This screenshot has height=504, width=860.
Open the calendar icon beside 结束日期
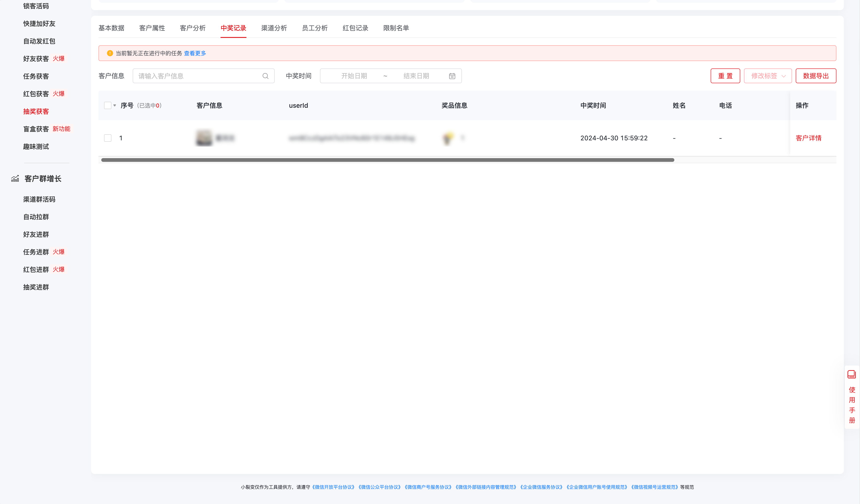tap(452, 76)
